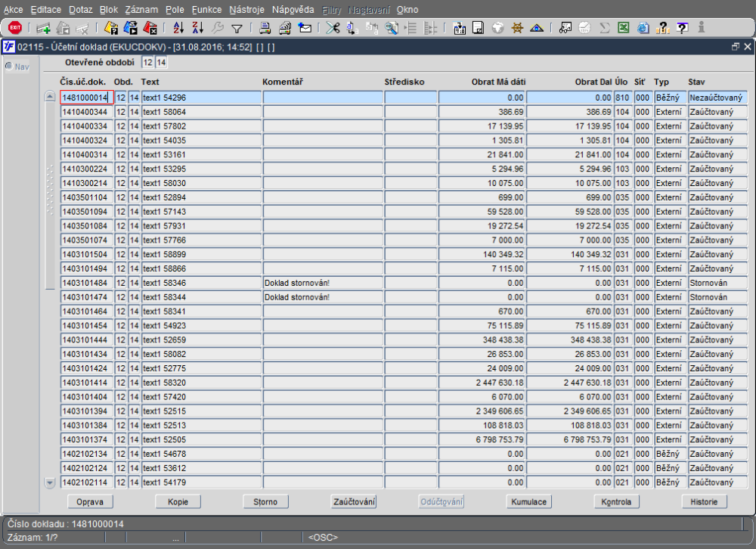Click the context help window icon
The height and width of the screenshot is (549, 756).
(x=682, y=28)
